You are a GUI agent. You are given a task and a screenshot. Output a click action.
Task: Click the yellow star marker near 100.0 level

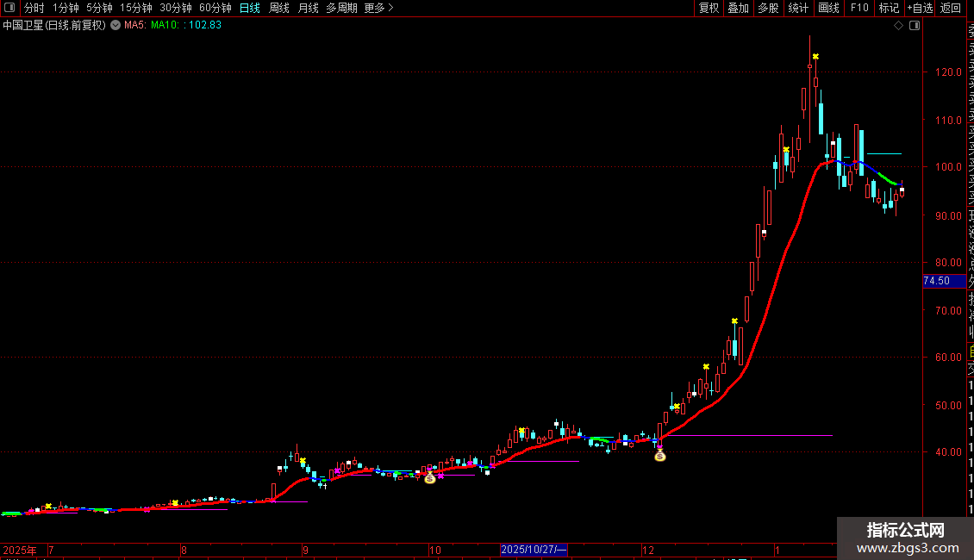[x=786, y=150]
